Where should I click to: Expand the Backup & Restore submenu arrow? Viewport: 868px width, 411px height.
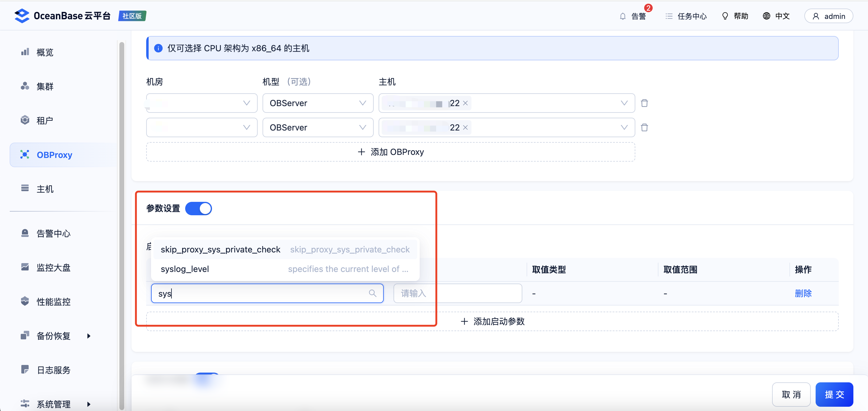89,336
